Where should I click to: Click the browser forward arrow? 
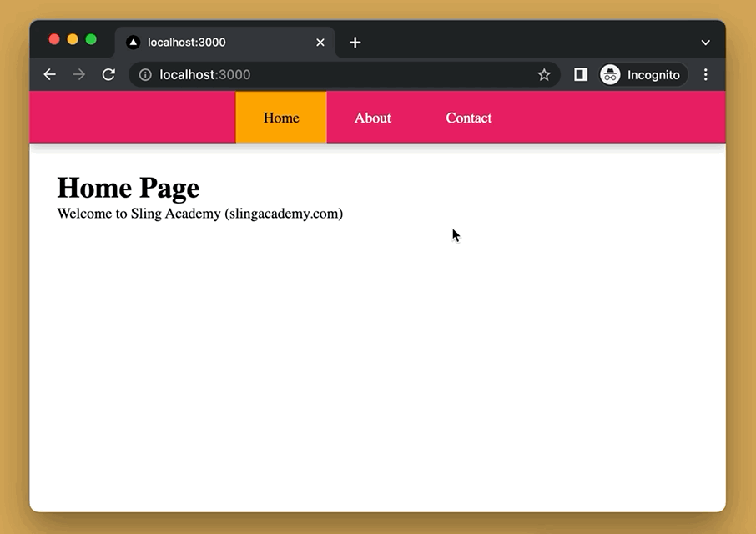pyautogui.click(x=79, y=75)
